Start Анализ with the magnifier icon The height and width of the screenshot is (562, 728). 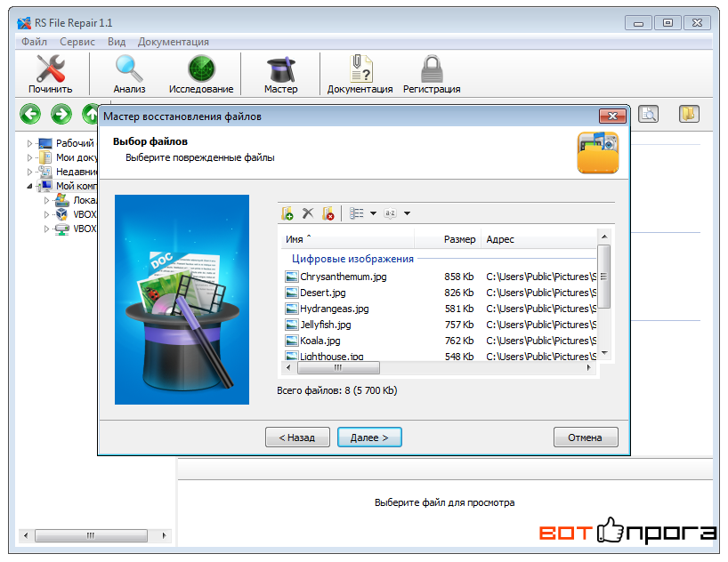click(x=129, y=68)
